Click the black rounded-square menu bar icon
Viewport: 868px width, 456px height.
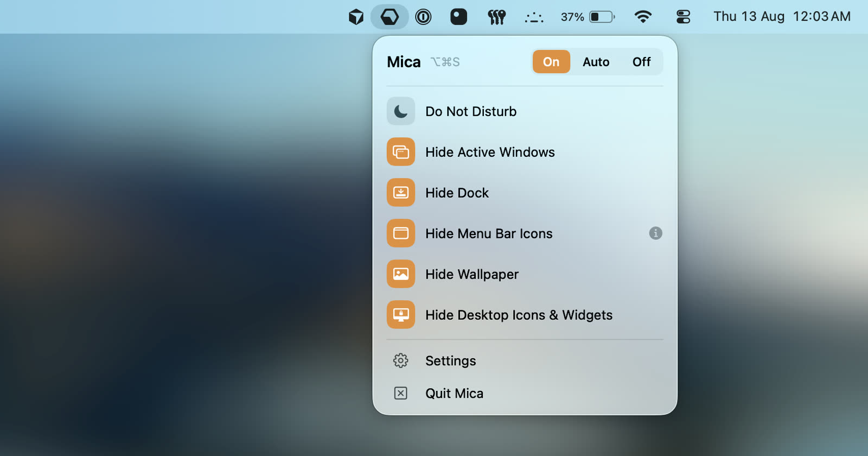[x=458, y=17]
